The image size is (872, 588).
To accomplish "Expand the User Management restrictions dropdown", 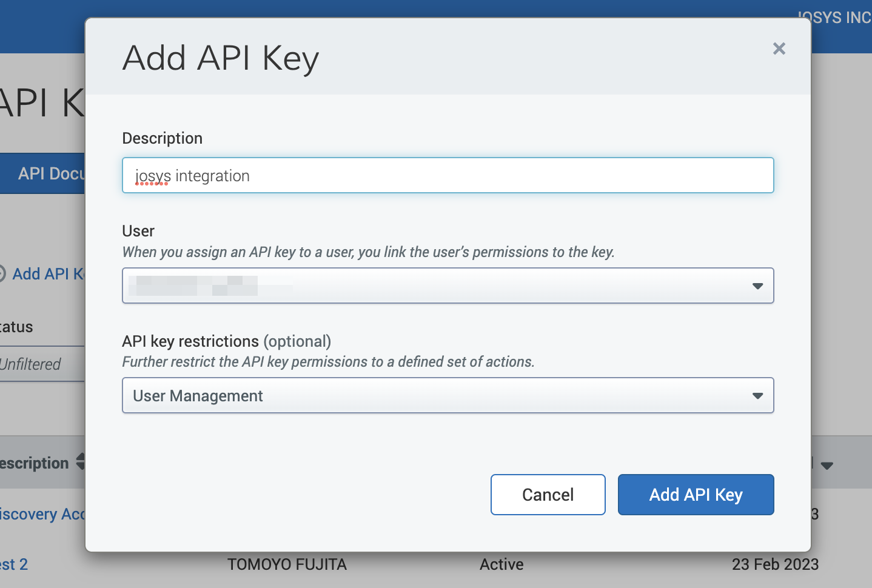I will point(448,396).
